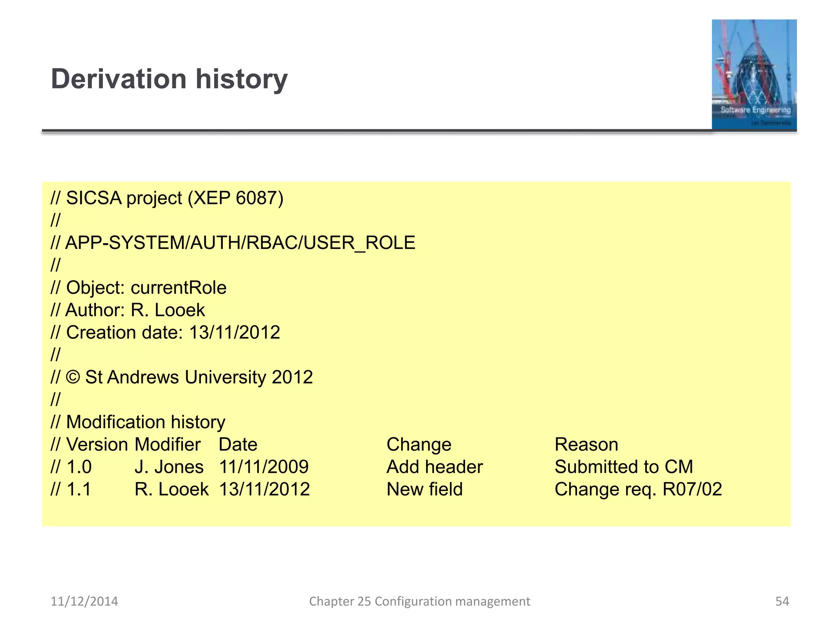Click the line 'Author: R. Looek'
840x630 pixels.
pyautogui.click(x=135, y=310)
